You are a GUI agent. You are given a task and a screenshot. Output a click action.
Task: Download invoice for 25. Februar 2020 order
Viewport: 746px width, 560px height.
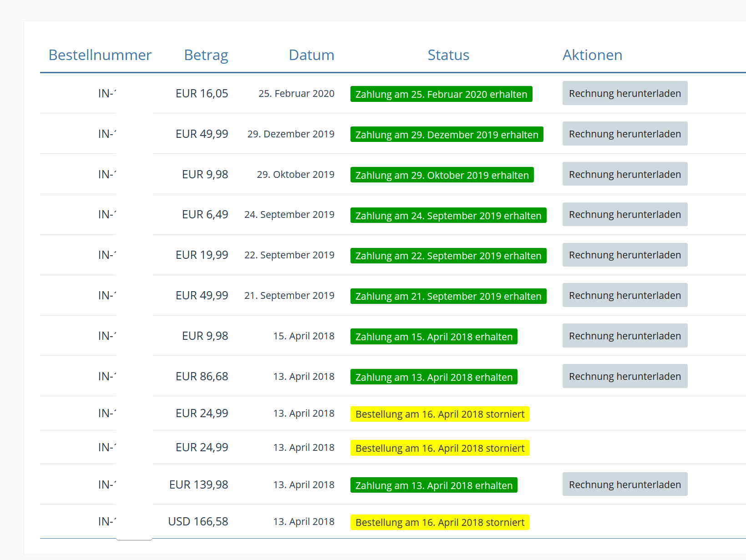[x=624, y=93]
